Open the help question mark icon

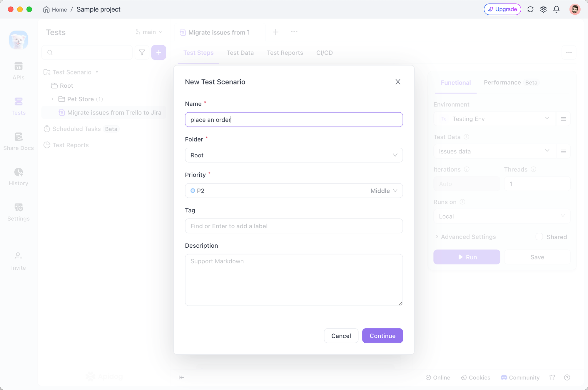567,377
